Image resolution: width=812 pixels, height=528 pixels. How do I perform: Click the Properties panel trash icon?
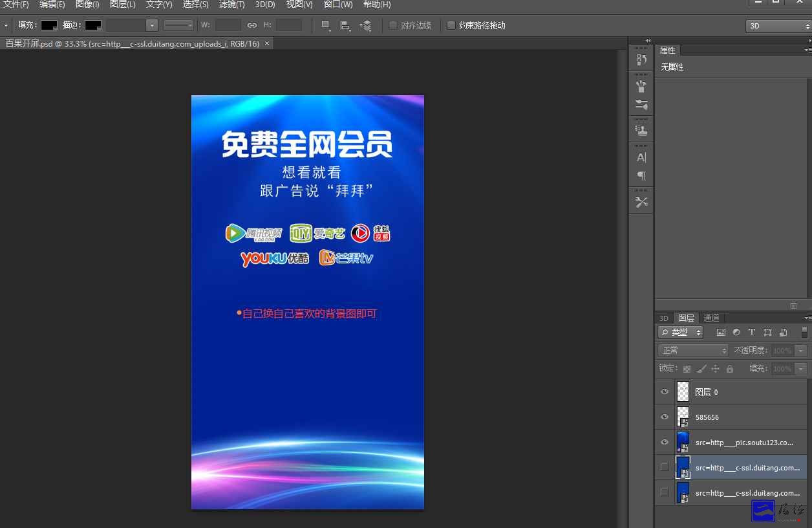794,305
